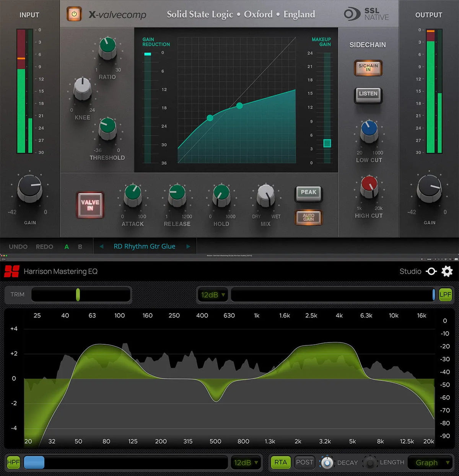This screenshot has width=459, height=476.
Task: Open the Harrison EQ settings gear
Action: click(x=447, y=271)
